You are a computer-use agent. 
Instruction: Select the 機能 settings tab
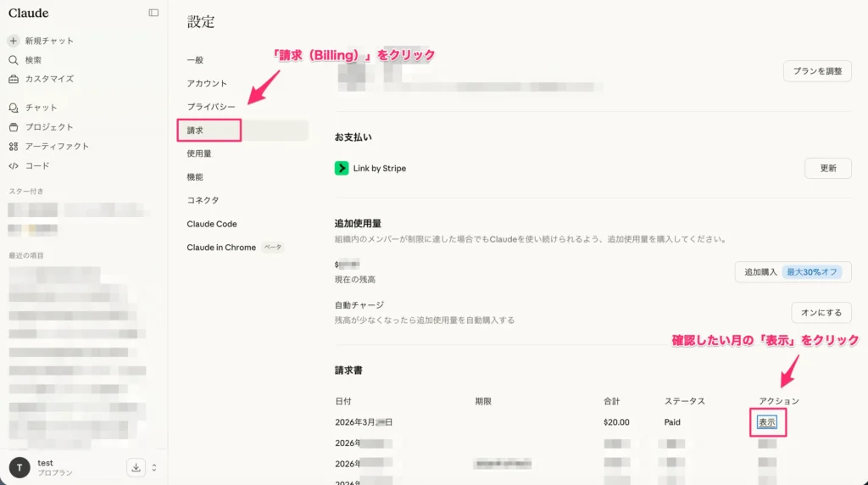195,176
